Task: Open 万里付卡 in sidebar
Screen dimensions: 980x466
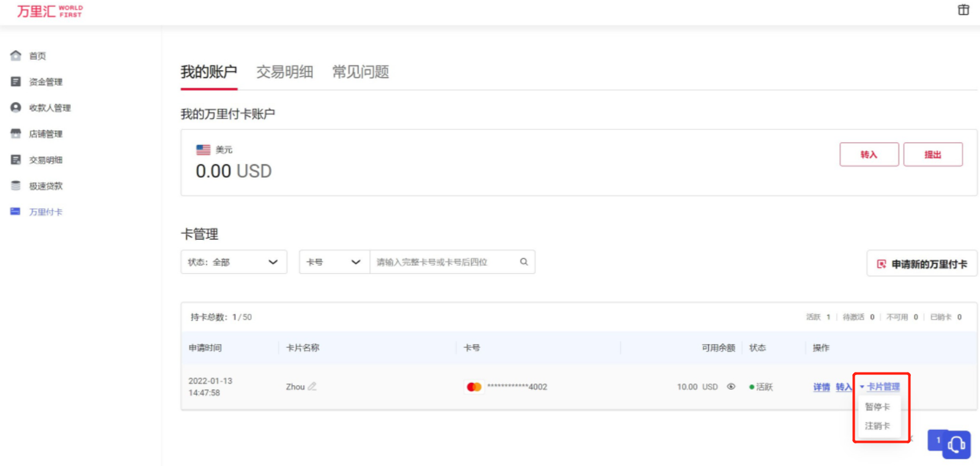Action: click(46, 212)
